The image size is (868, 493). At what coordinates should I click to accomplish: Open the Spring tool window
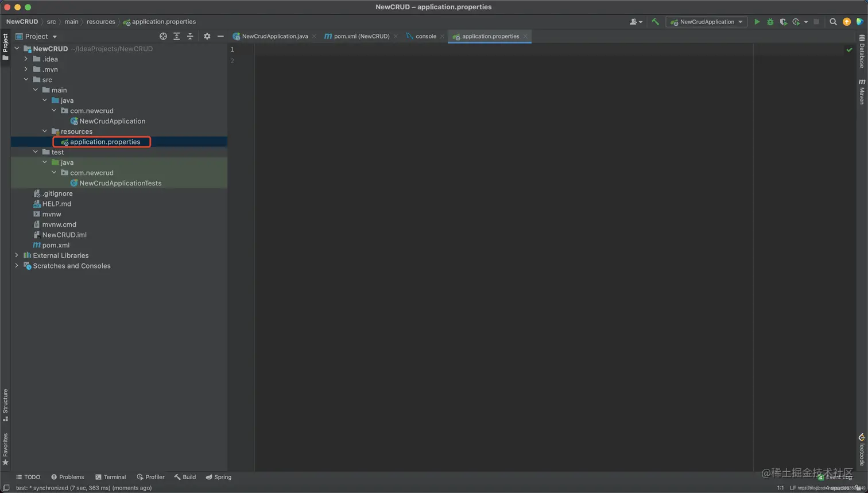tap(219, 477)
